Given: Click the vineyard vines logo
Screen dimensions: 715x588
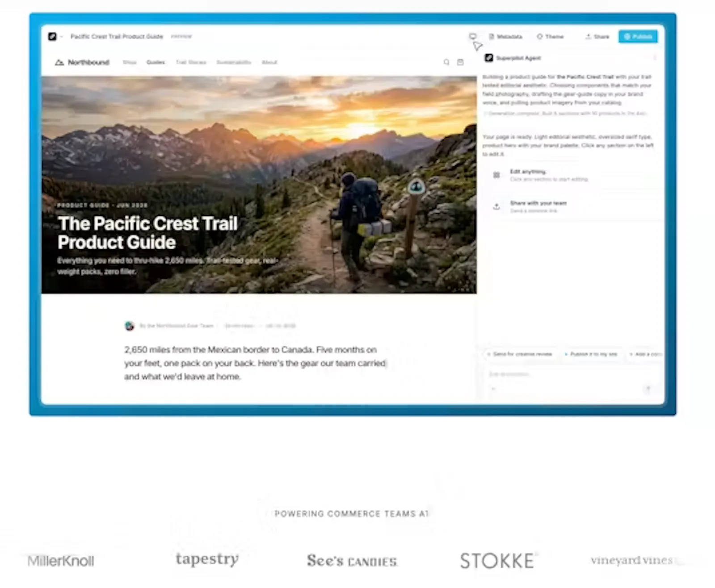Looking at the screenshot, I should point(631,560).
